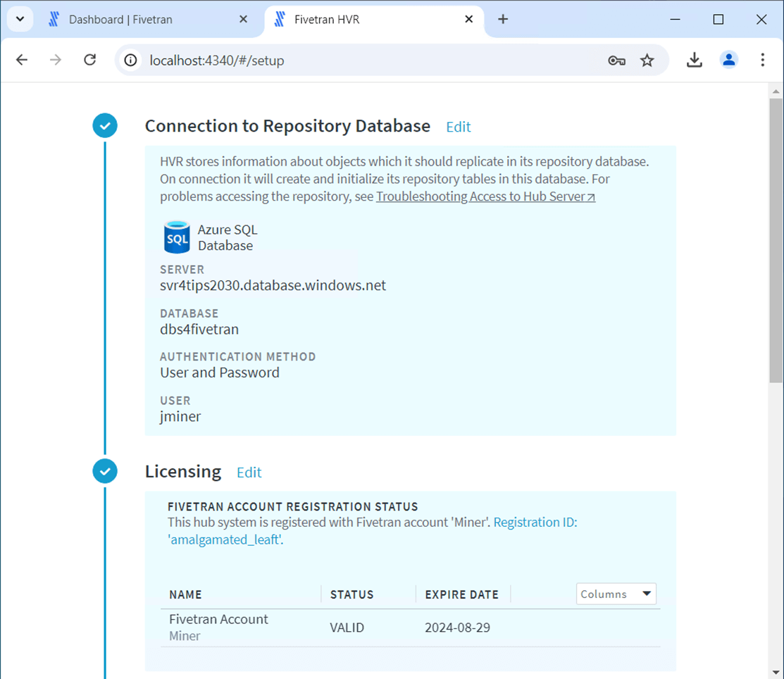
Task: Open the saved passwords key icon
Action: [x=616, y=61]
